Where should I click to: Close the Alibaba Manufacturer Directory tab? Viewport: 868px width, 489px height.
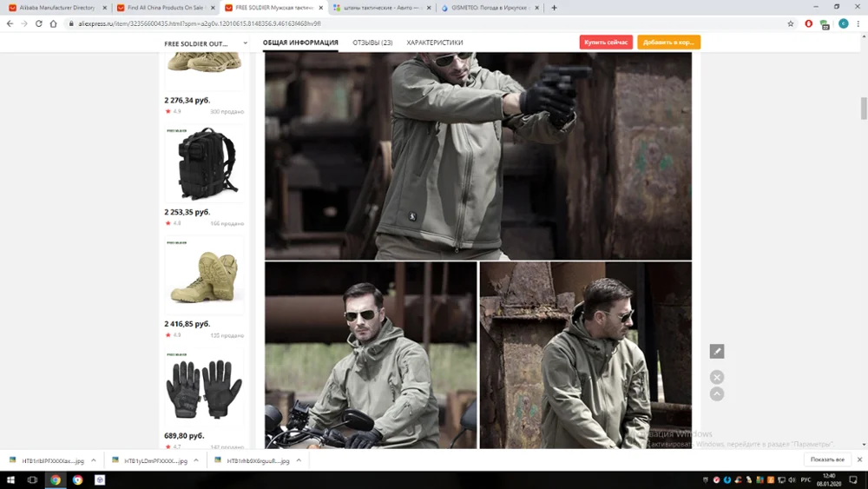[x=105, y=8]
